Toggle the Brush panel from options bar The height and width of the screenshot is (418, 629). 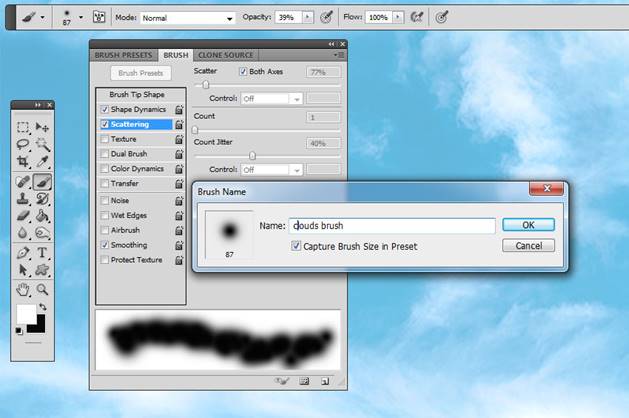coord(99,17)
